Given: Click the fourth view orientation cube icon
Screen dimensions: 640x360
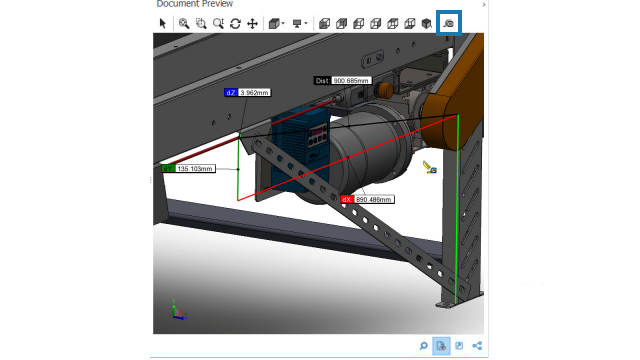Looking at the screenshot, I should pyautogui.click(x=376, y=24).
